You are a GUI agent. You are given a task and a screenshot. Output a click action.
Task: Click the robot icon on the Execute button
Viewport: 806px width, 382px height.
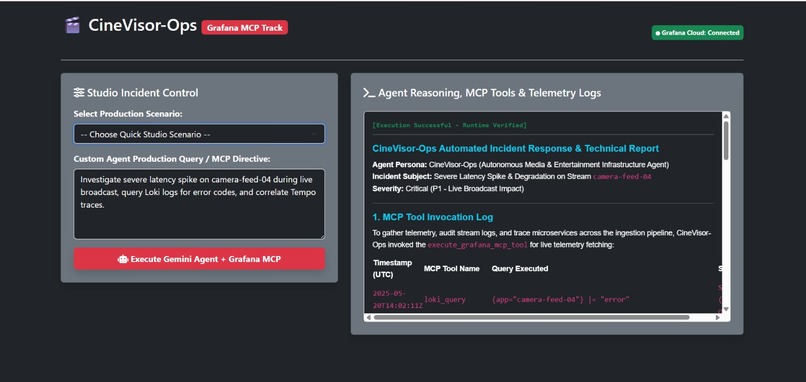pos(122,259)
